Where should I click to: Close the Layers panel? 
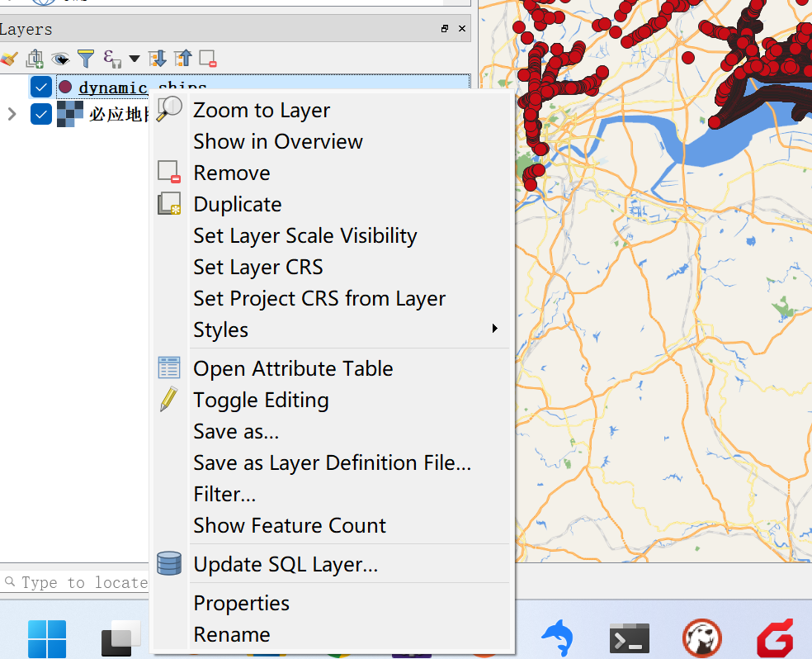[x=462, y=29]
